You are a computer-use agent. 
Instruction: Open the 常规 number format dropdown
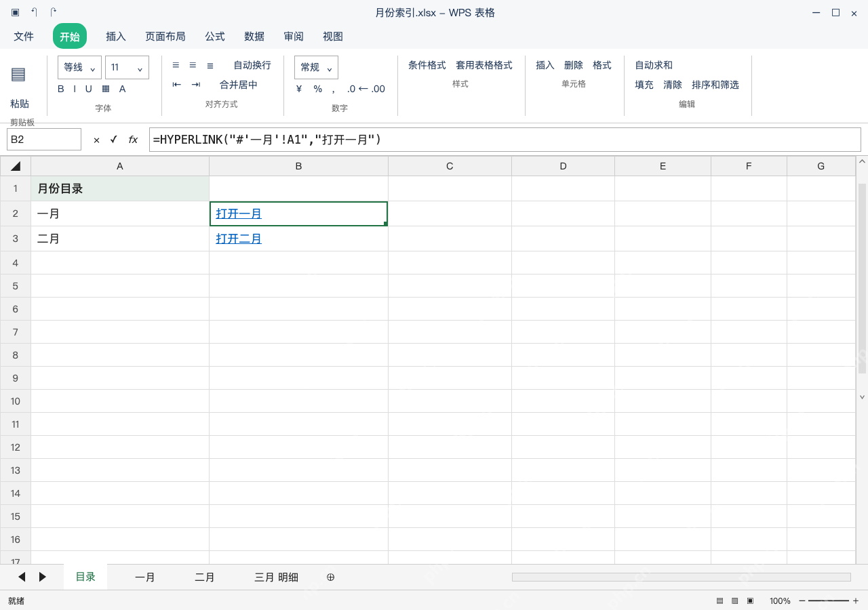point(316,68)
